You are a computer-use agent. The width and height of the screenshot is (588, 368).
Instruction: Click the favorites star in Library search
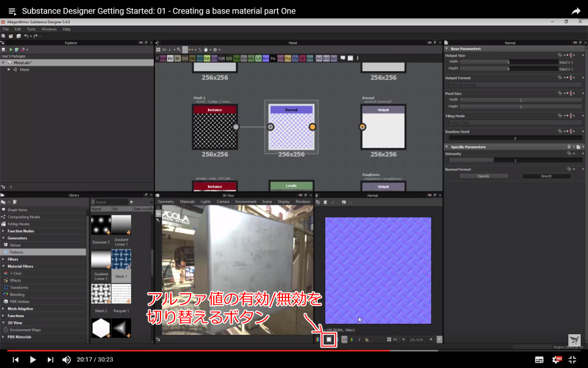pos(131,202)
